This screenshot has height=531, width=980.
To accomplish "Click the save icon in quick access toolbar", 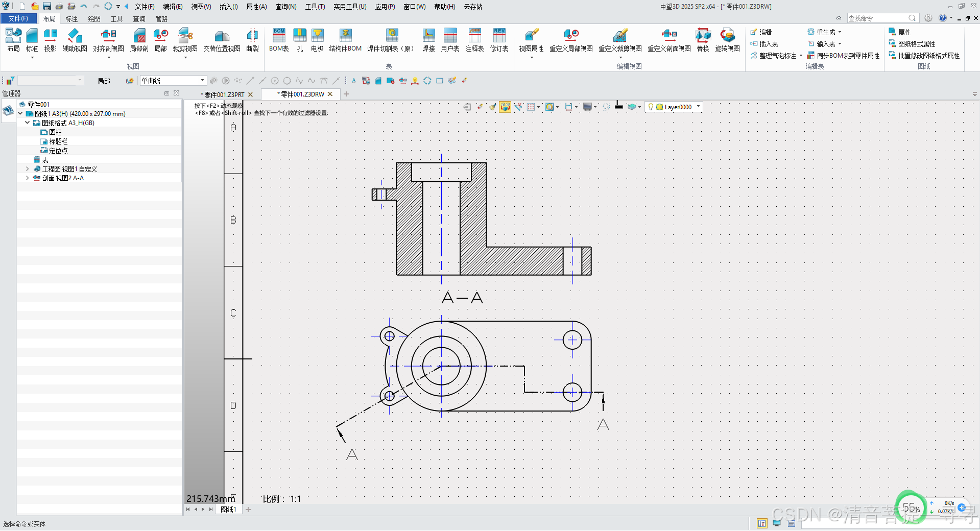I will (47, 6).
